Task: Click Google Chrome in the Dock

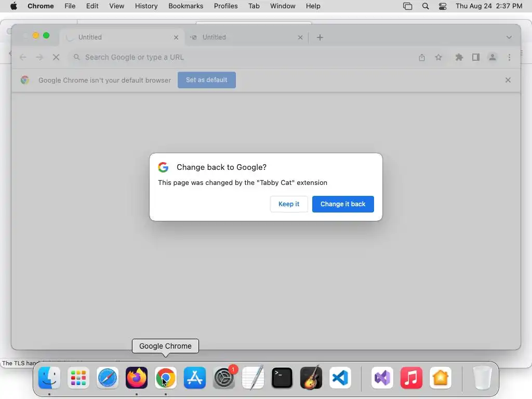Action: [x=166, y=378]
